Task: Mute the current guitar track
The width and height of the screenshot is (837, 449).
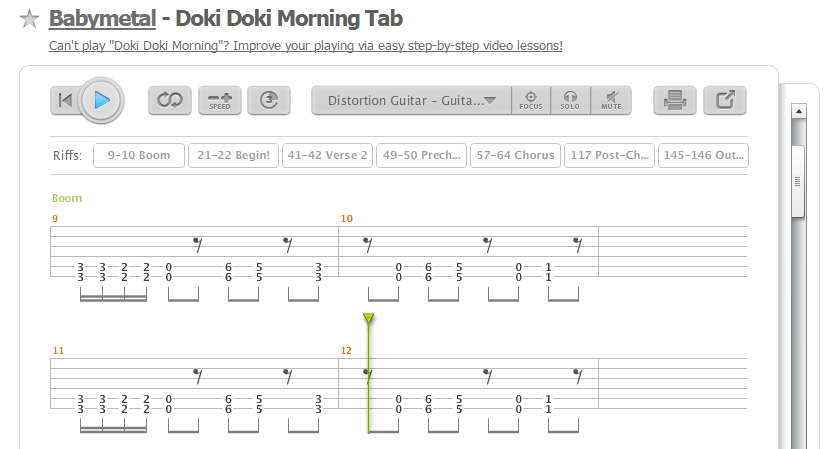Action: click(611, 100)
